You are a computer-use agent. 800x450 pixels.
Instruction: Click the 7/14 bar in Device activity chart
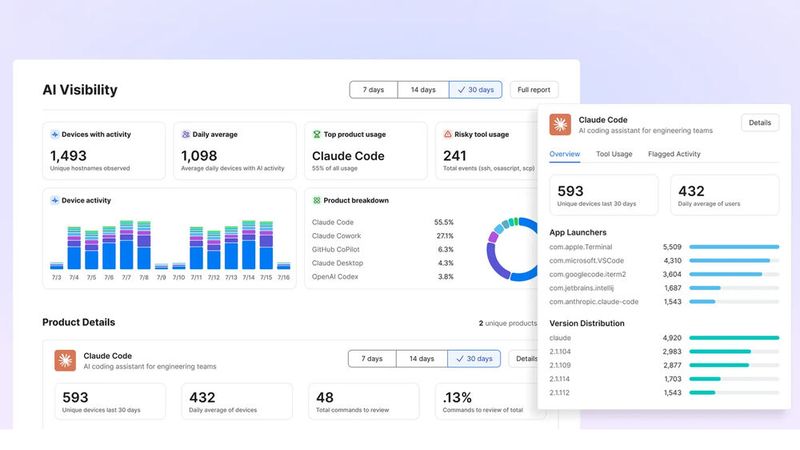248,245
